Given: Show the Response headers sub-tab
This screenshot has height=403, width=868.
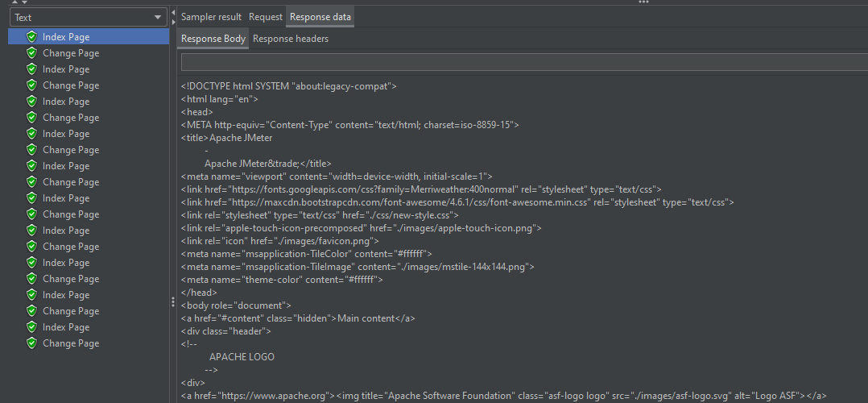Looking at the screenshot, I should tap(291, 39).
